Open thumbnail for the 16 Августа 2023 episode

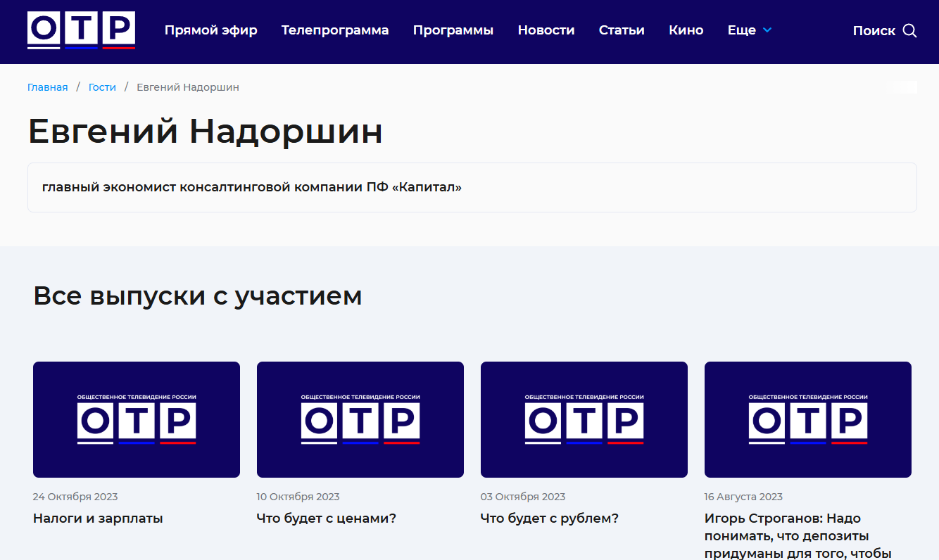808,419
